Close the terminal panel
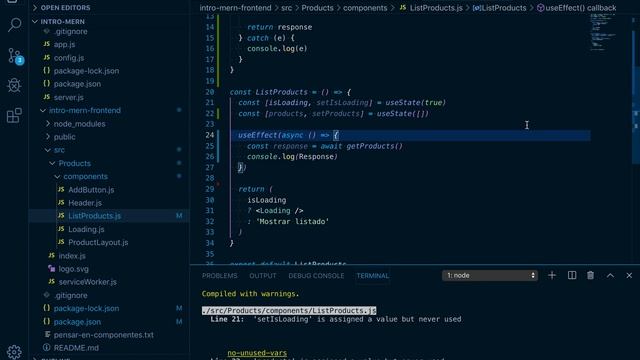This screenshot has width=640, height=360. (x=629, y=276)
